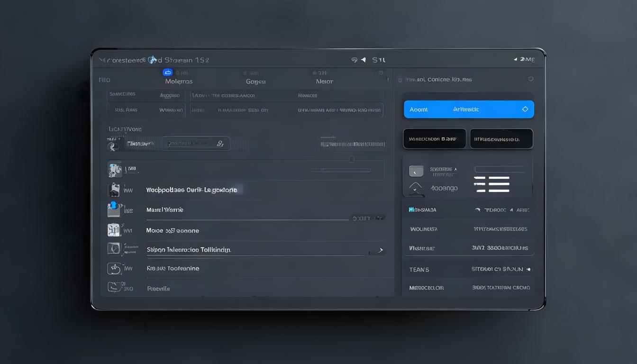Click the left black button under the blue bar
Screen dimensions: 637x364
click(434, 139)
